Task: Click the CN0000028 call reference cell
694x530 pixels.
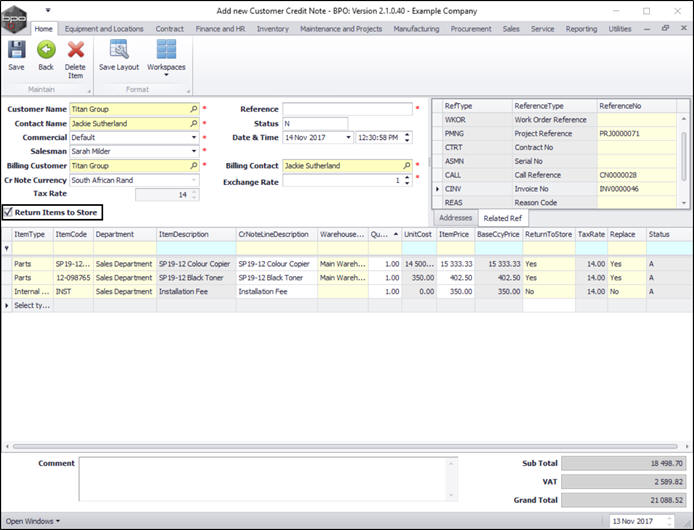Action: coord(636,175)
